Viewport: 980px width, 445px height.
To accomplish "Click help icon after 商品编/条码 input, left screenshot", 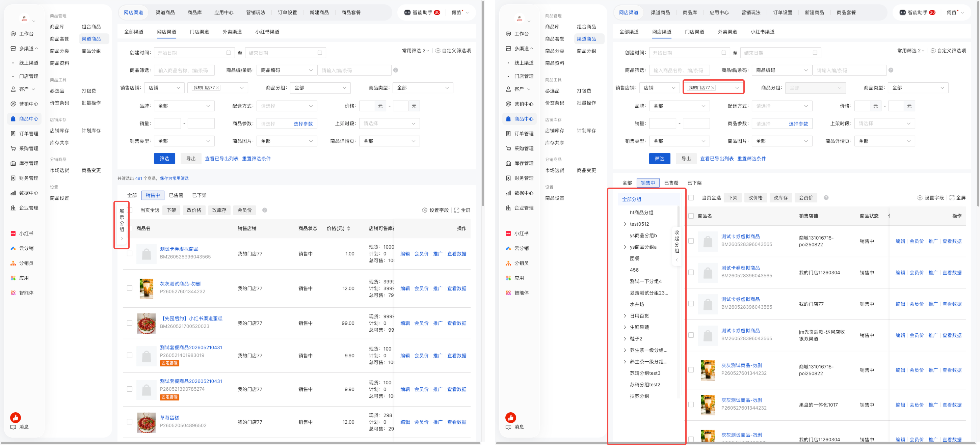I will click(396, 70).
